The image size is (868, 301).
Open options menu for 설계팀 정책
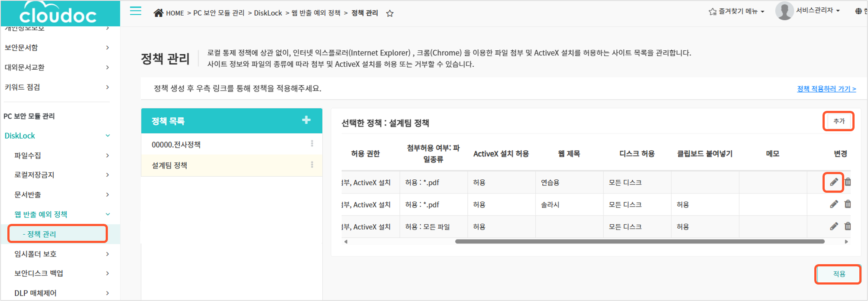(x=312, y=165)
